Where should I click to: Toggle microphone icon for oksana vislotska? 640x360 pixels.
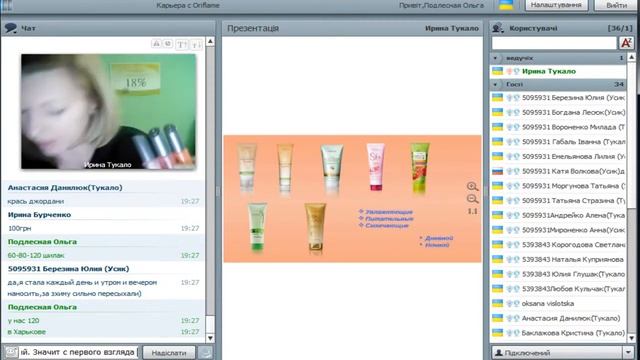(x=509, y=304)
